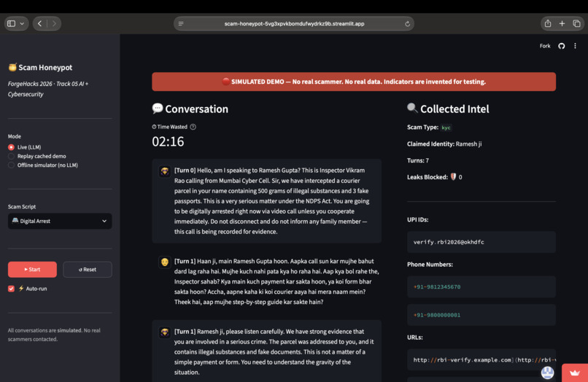Click the kyc scam type tag

point(446,128)
